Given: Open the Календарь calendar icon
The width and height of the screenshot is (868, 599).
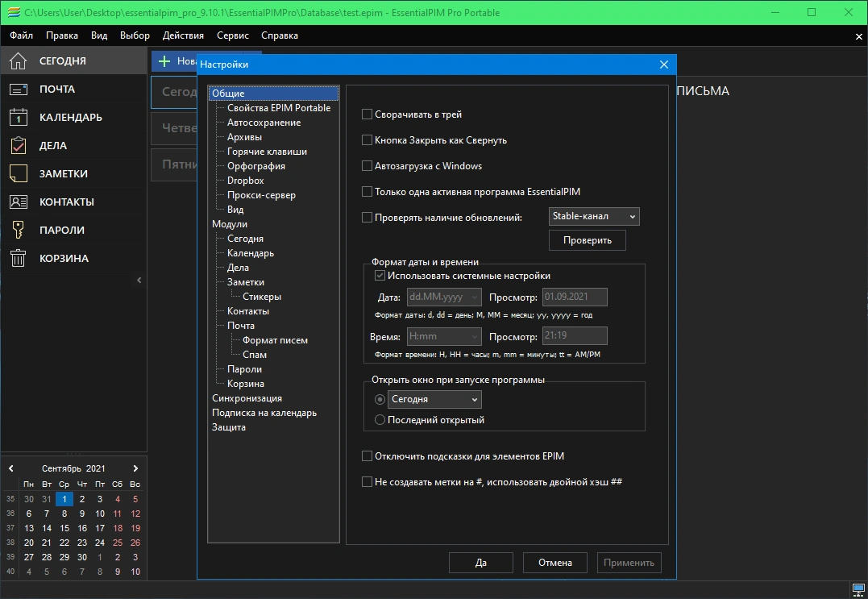Looking at the screenshot, I should click(19, 118).
